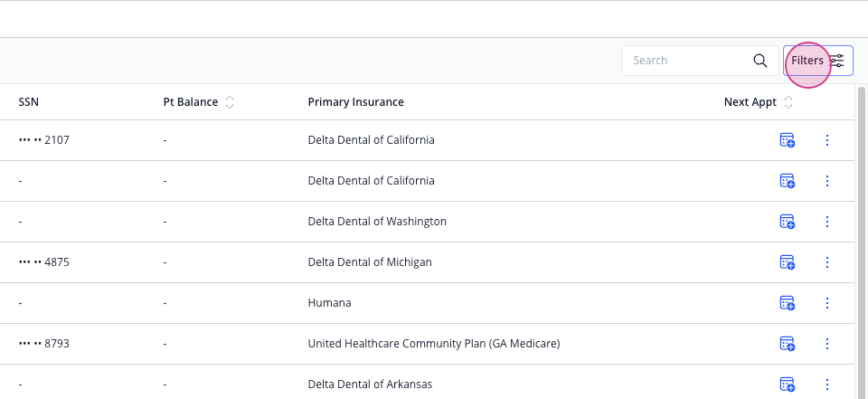Viewport: 868px width, 399px height.
Task: Open more options for SSN 2107 row
Action: [x=827, y=140]
